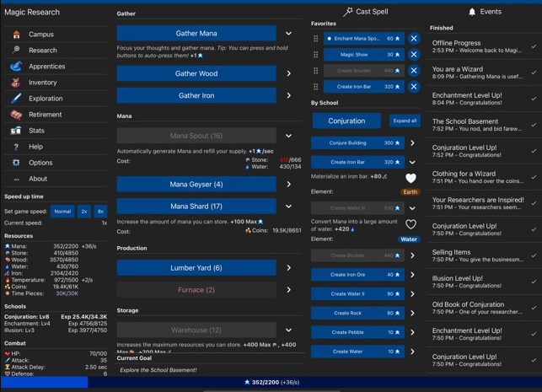Dismiss Selling Items event checkmark
Screen dimensions: 542x392
534,255
